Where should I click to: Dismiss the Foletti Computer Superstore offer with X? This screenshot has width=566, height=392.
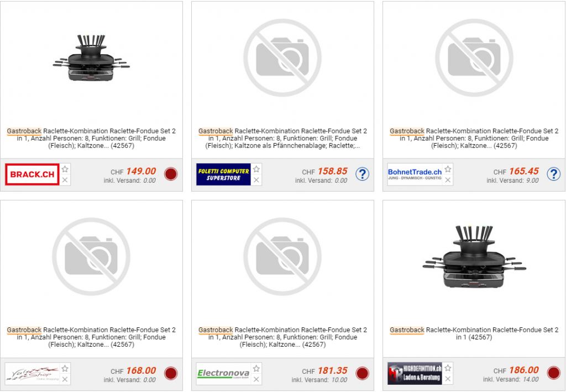click(x=256, y=180)
